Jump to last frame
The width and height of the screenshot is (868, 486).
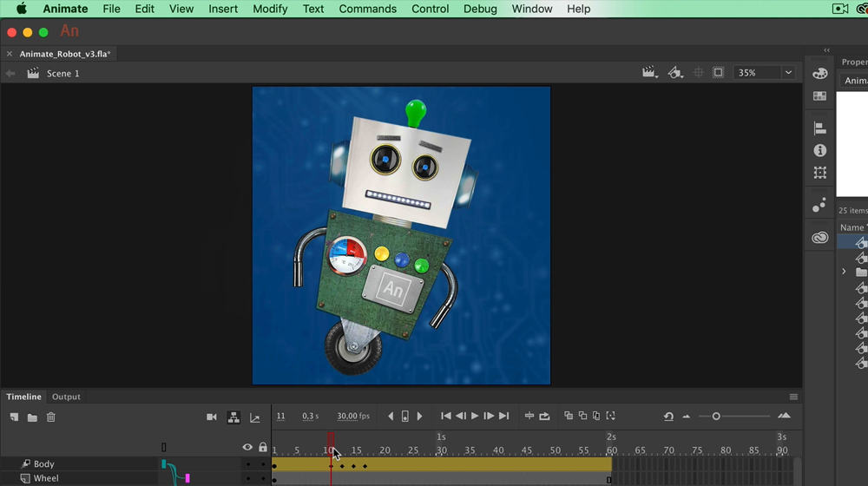[x=503, y=416]
